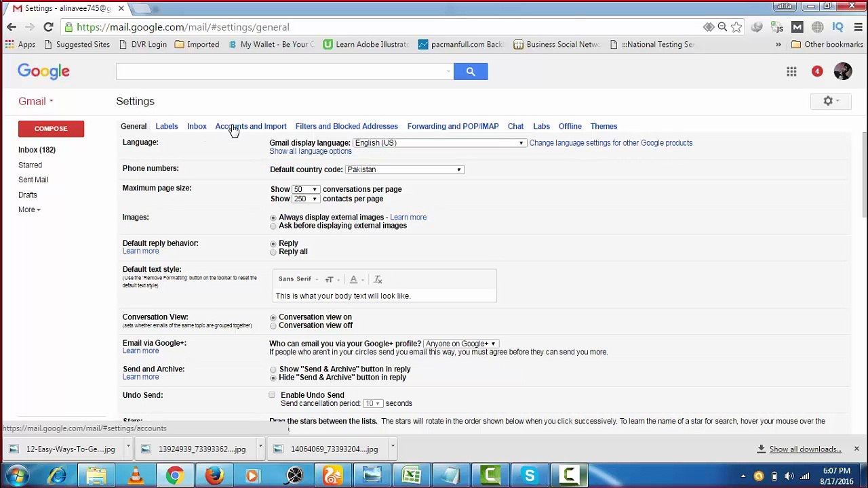Close the downloads bar
868x488 pixels.
pyautogui.click(x=856, y=449)
